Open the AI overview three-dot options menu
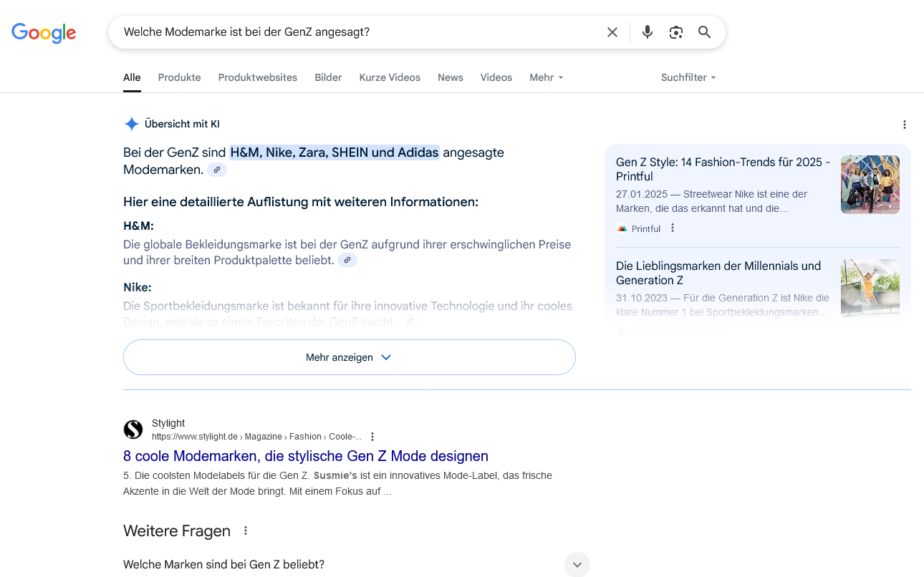 point(905,125)
